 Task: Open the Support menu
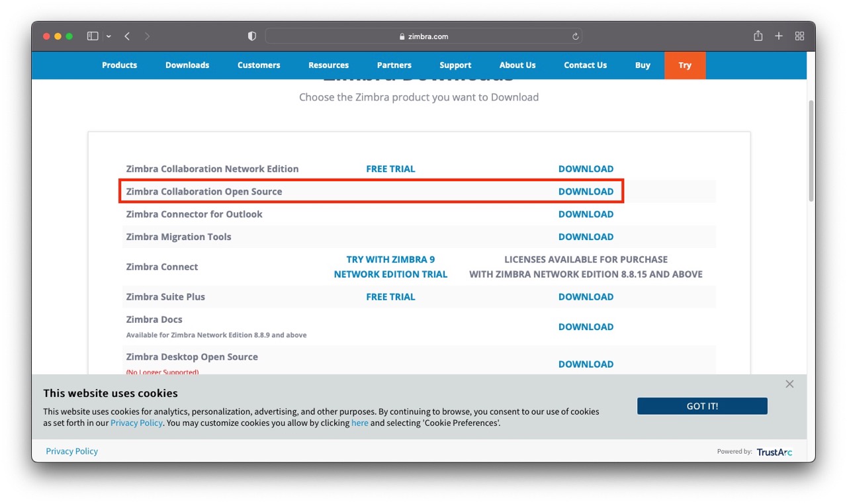tap(455, 65)
